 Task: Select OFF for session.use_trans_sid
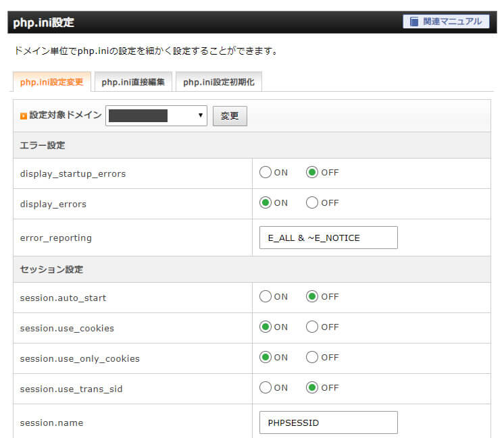tap(312, 387)
